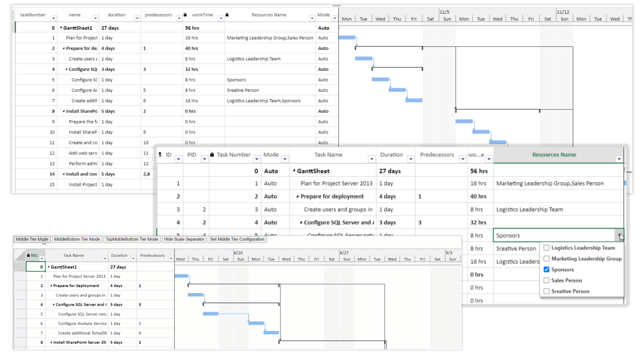Collapse 'Configure SQ' row in top sheet
Image resolution: width=644 pixels, height=353 pixels.
click(66, 69)
